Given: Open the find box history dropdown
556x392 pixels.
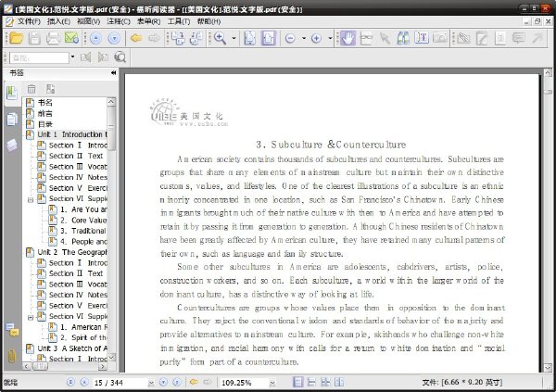Looking at the screenshot, I should [x=72, y=57].
